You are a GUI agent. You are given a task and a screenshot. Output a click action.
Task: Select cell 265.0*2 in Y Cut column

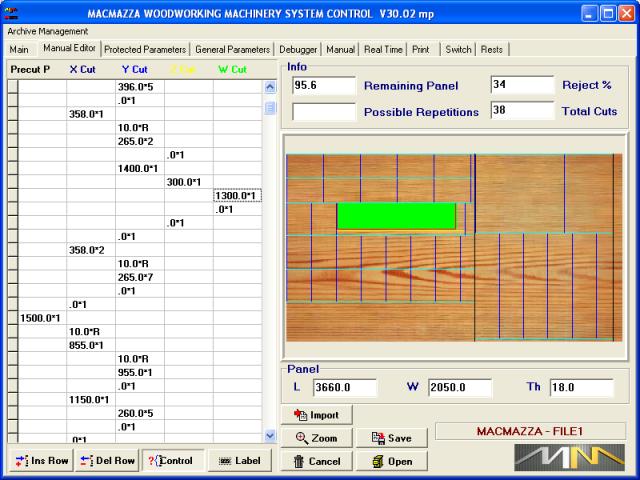click(x=140, y=141)
